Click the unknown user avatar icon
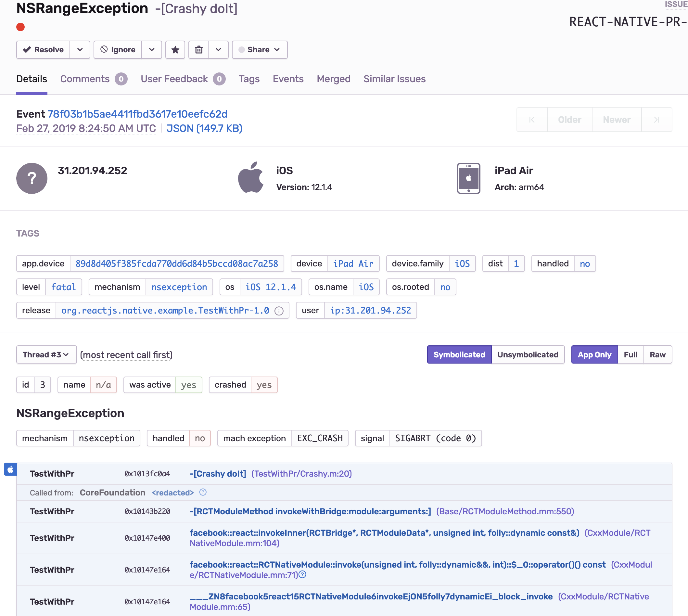This screenshot has width=688, height=616. tap(32, 178)
